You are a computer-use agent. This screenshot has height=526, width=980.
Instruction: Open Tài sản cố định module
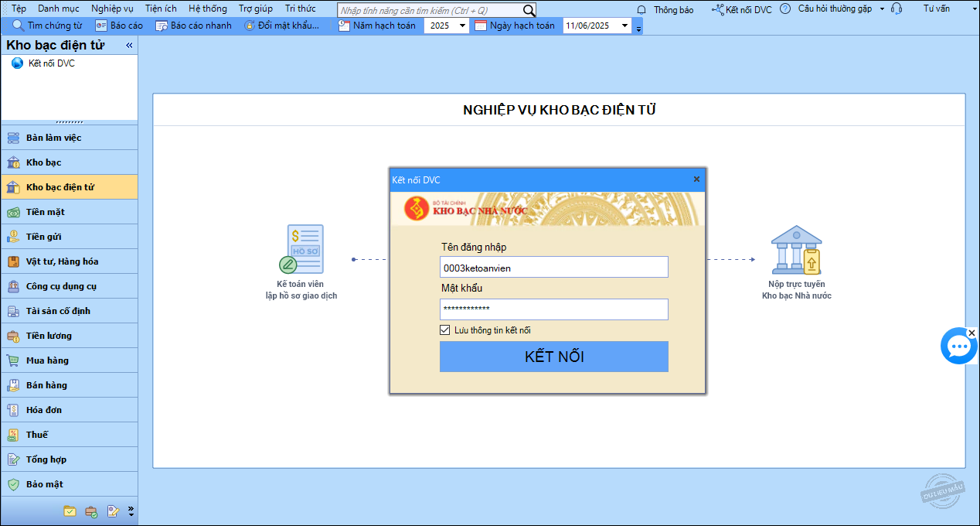[x=70, y=311]
